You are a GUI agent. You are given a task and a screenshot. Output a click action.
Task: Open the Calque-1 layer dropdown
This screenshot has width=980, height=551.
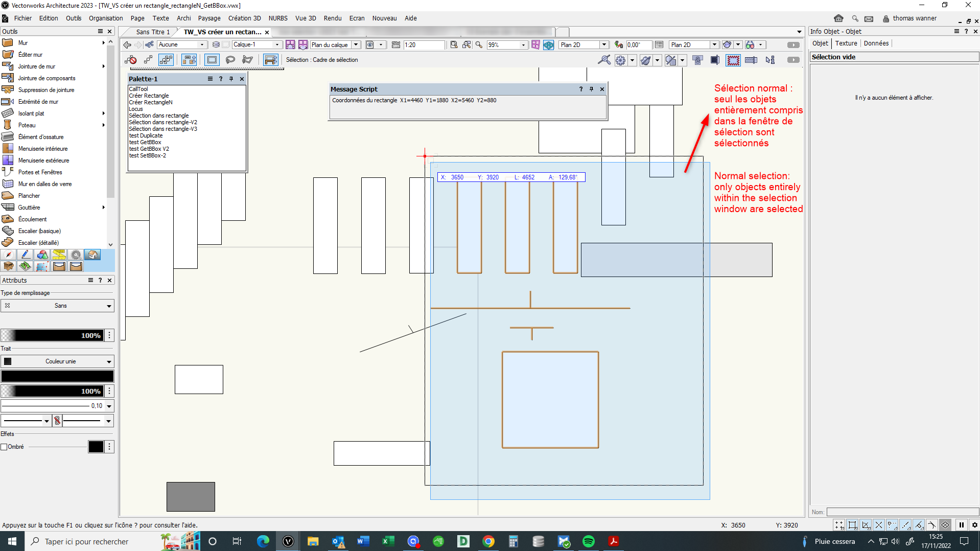point(256,45)
